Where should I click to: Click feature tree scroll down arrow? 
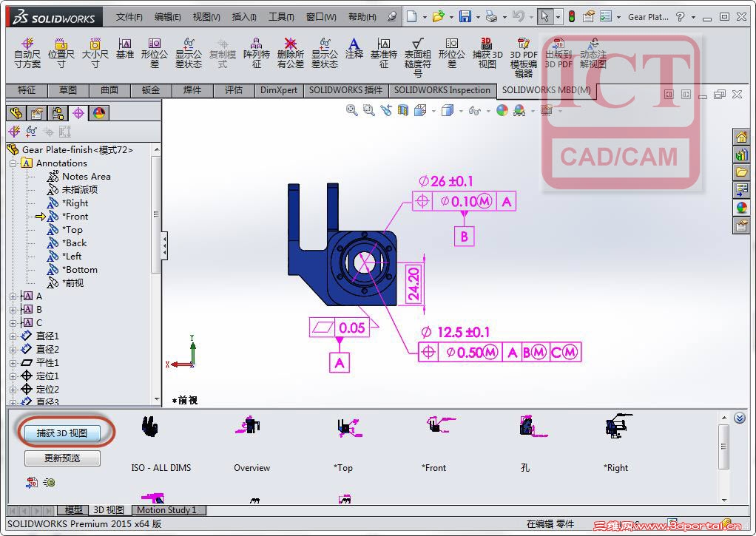click(156, 399)
